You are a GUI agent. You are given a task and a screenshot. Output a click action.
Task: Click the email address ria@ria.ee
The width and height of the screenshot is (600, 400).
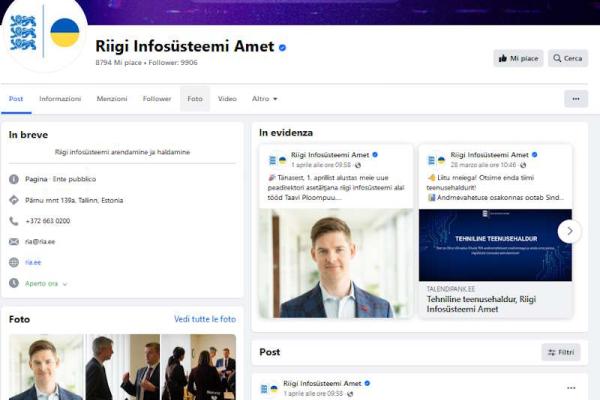click(x=40, y=242)
